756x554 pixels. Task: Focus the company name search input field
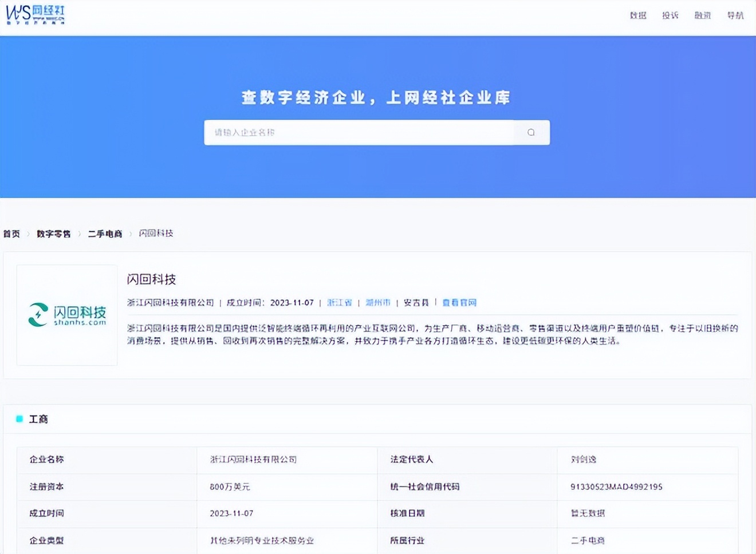(x=359, y=132)
